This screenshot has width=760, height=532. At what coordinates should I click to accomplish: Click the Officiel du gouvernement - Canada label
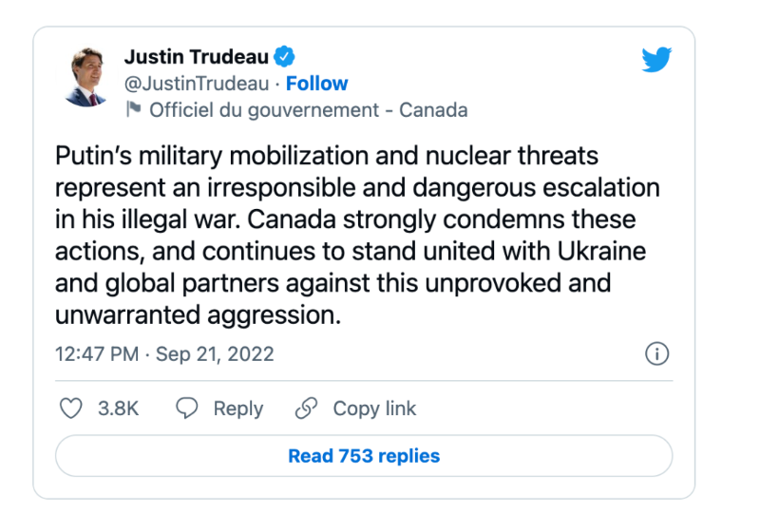(x=308, y=110)
